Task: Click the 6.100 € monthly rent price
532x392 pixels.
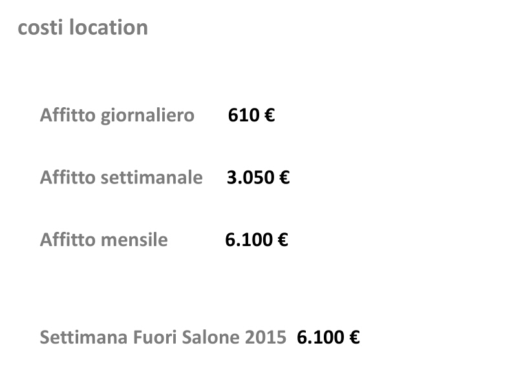Action: (x=257, y=240)
